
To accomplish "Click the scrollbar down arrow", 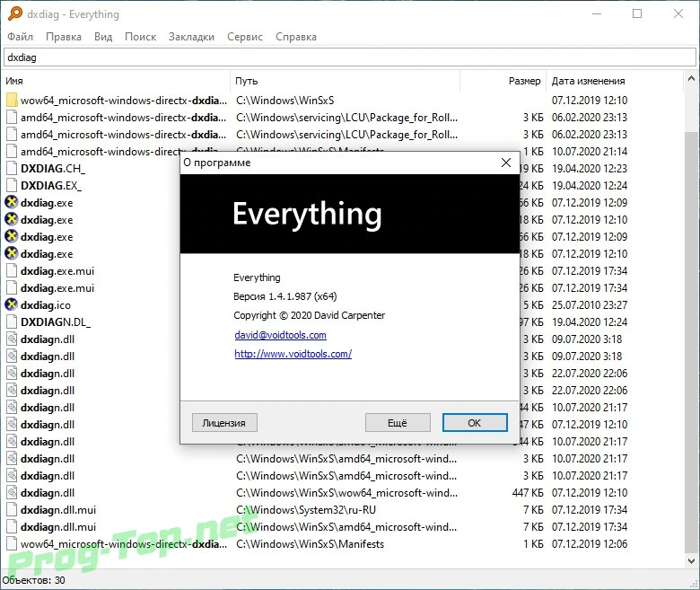I will click(691, 560).
